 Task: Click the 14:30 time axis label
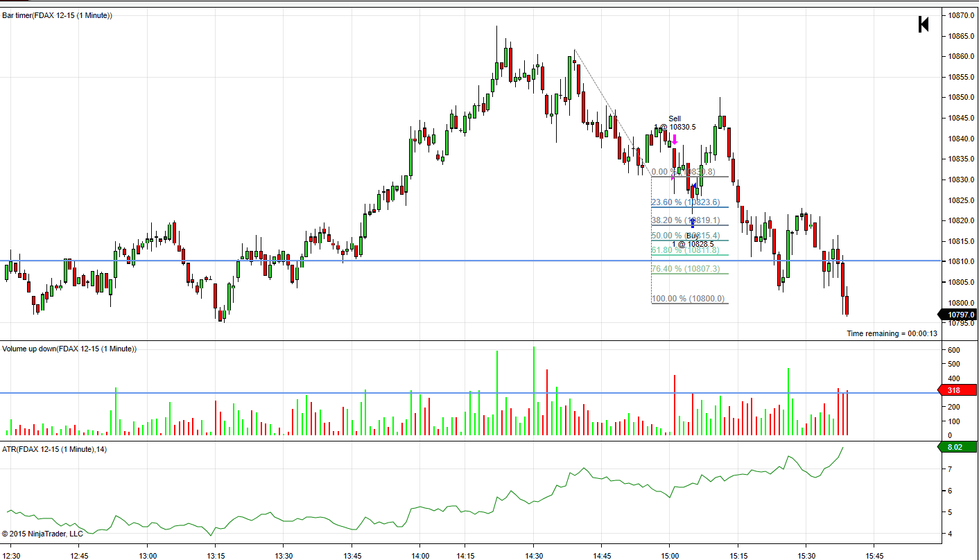pos(533,556)
